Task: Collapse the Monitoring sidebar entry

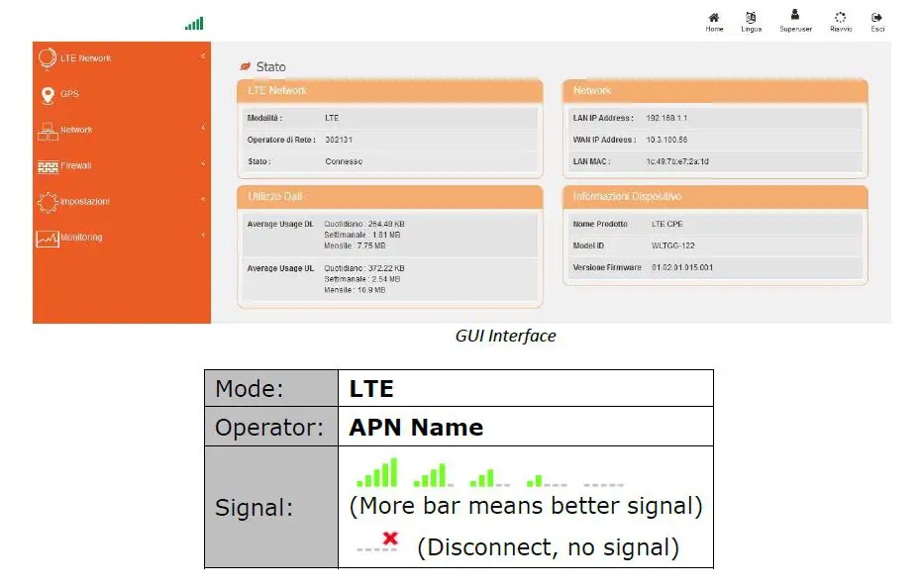Action: click(x=203, y=238)
